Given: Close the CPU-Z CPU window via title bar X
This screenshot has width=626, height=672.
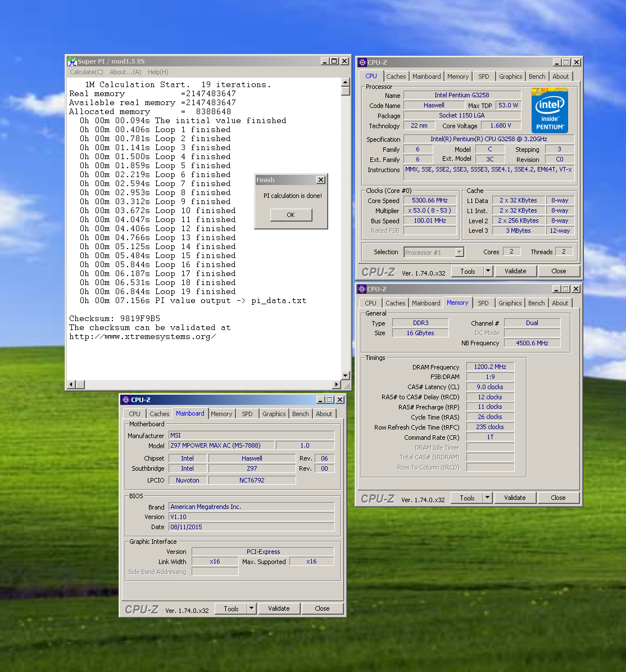Looking at the screenshot, I should (x=577, y=62).
